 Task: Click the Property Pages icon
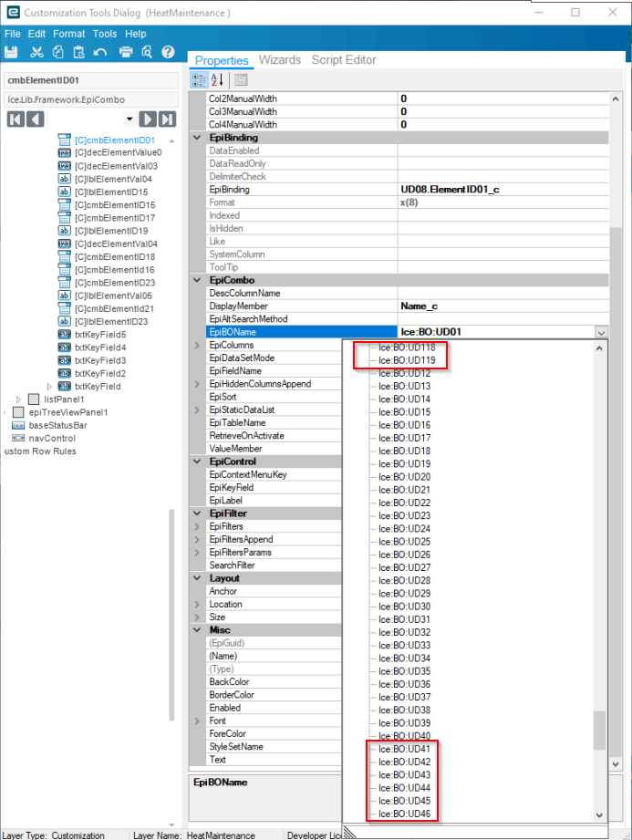click(241, 80)
